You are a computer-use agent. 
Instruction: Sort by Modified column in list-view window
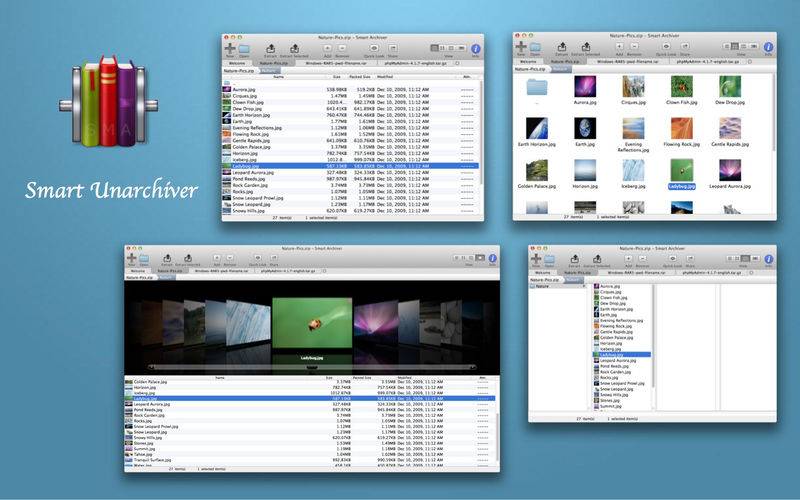(385, 77)
